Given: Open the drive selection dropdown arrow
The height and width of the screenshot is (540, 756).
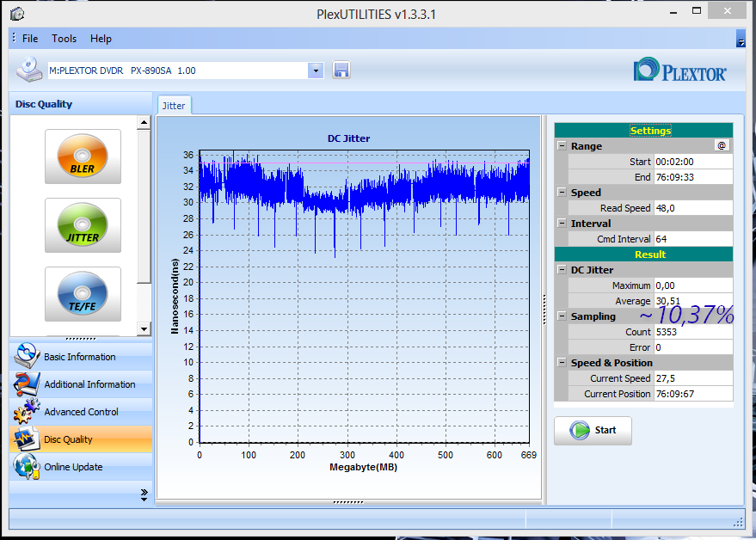Looking at the screenshot, I should (316, 71).
